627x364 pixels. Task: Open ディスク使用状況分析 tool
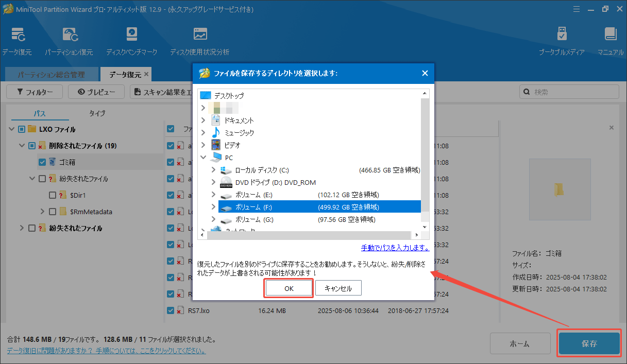coord(200,41)
